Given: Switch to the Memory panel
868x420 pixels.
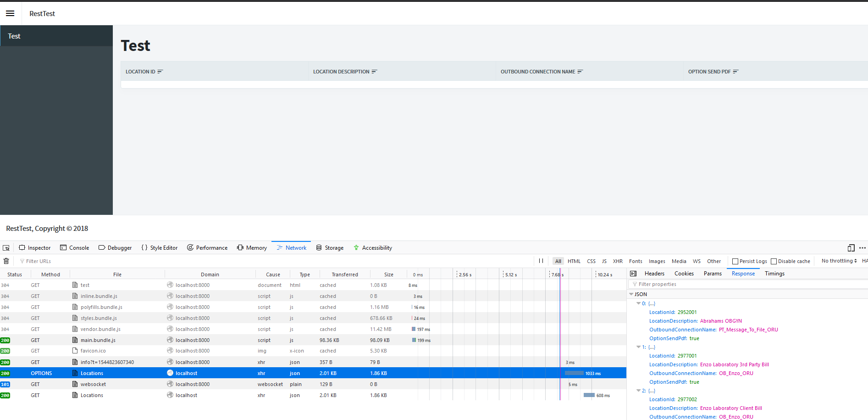Looking at the screenshot, I should click(x=252, y=248).
